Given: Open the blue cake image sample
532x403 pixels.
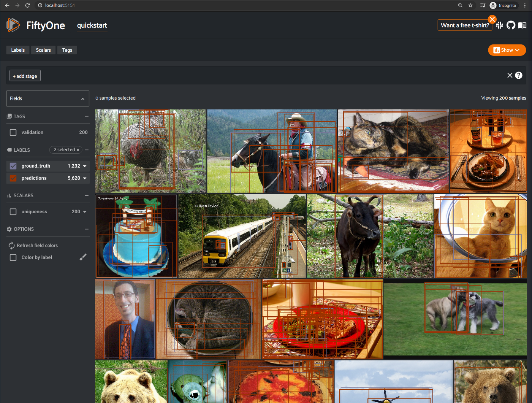Looking at the screenshot, I should 136,236.
